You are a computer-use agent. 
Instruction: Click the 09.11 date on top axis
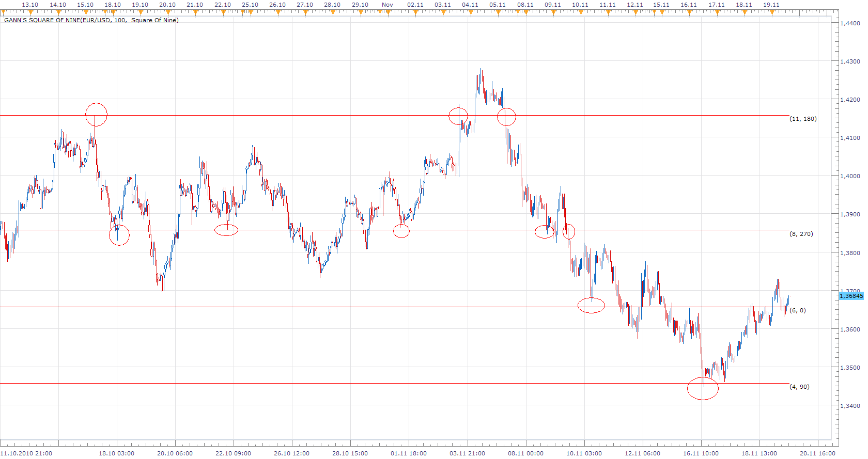pos(553,4)
